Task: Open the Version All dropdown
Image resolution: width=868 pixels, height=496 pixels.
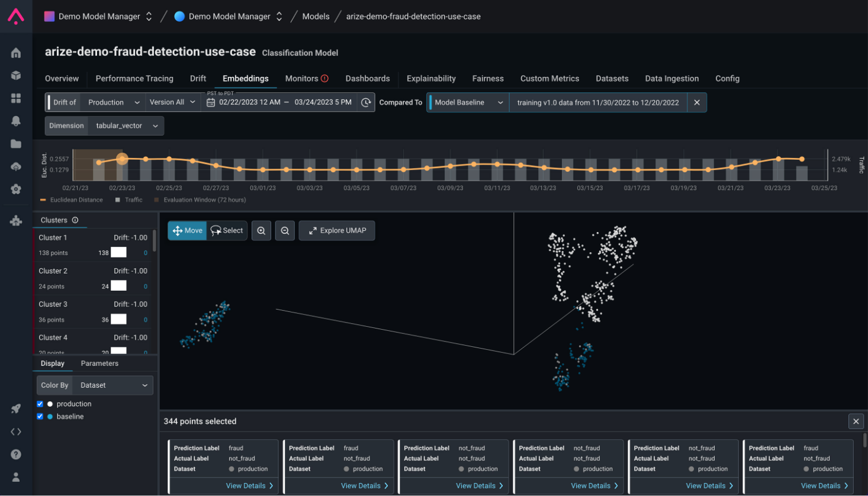Action: (x=172, y=102)
